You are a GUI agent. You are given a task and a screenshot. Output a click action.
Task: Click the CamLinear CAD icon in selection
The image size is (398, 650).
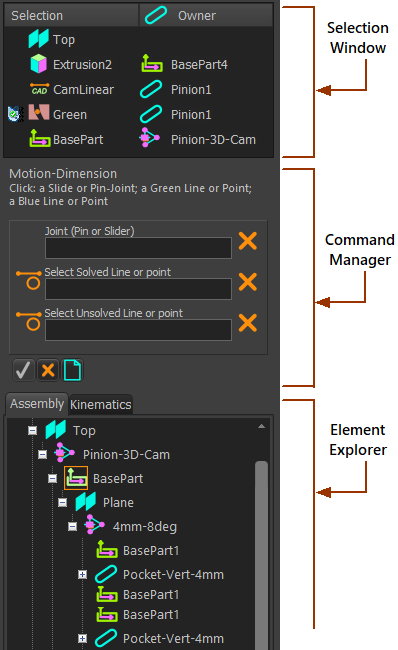point(39,89)
